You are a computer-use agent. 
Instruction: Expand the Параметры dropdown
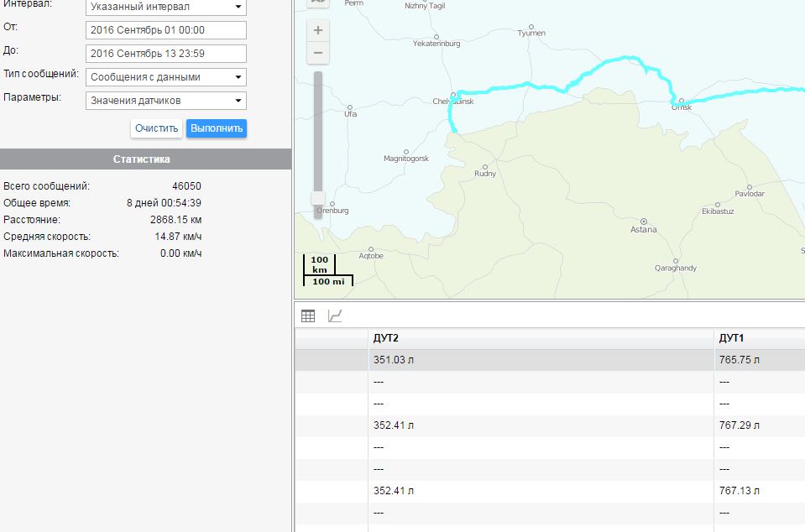coord(166,101)
